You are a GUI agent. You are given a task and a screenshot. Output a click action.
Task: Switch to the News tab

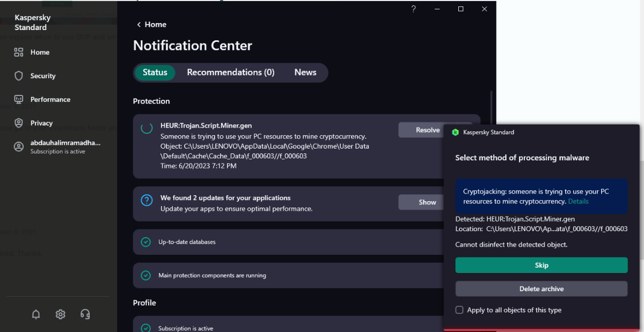tap(305, 72)
